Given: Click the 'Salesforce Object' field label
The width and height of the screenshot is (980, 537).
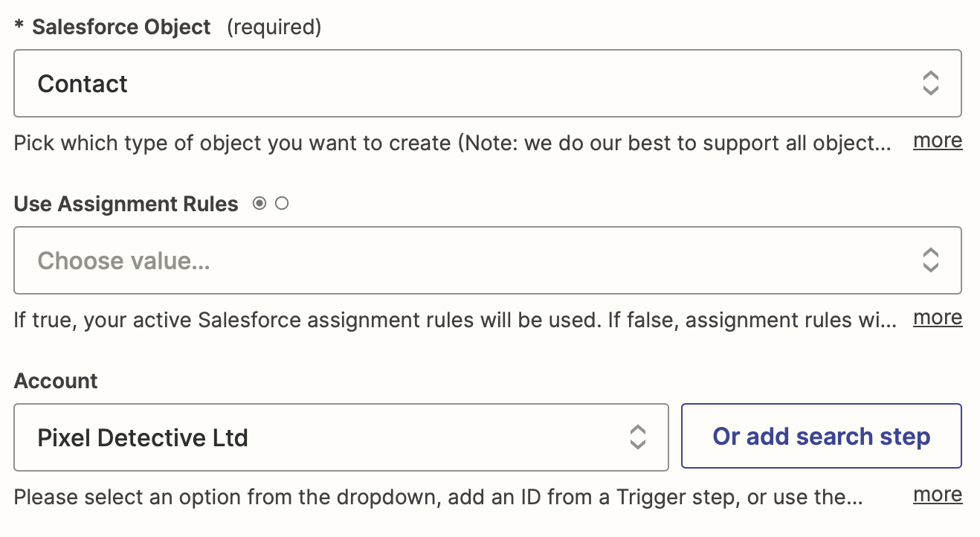Looking at the screenshot, I should tap(122, 28).
